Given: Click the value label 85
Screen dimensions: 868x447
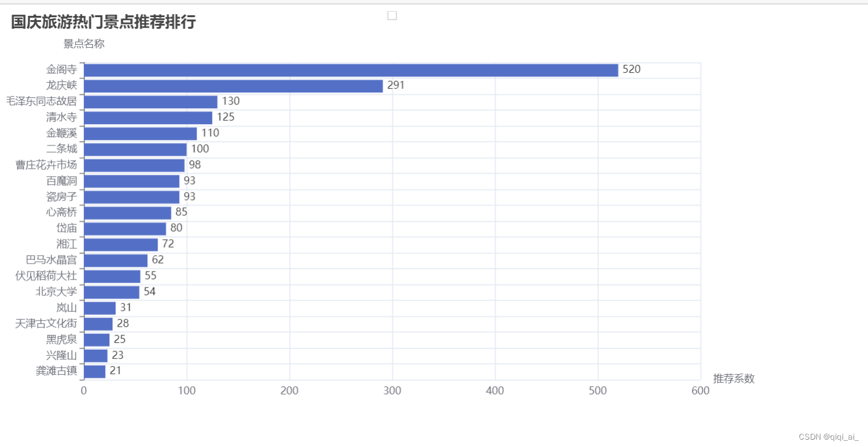Looking at the screenshot, I should tap(182, 213).
